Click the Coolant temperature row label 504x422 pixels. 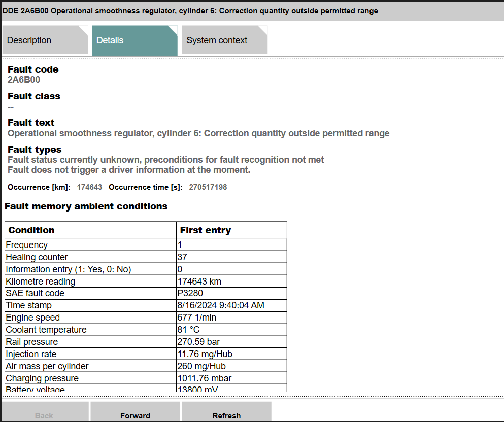click(46, 330)
